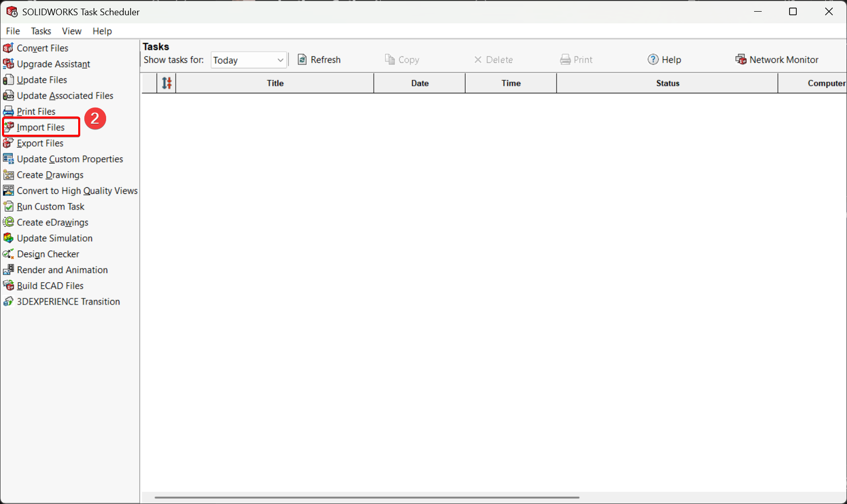Click the SOLIDWORKS Task Scheduler title bar icon
The image size is (847, 504).
[x=12, y=11]
